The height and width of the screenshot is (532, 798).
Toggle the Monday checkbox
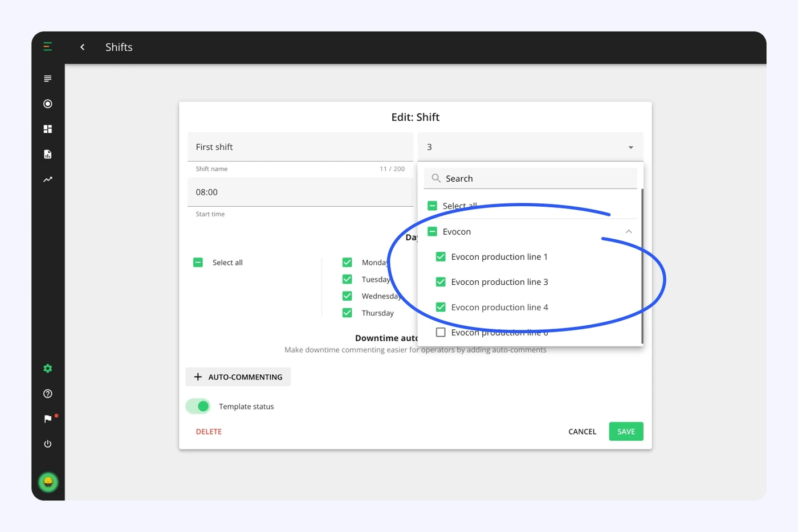(347, 262)
